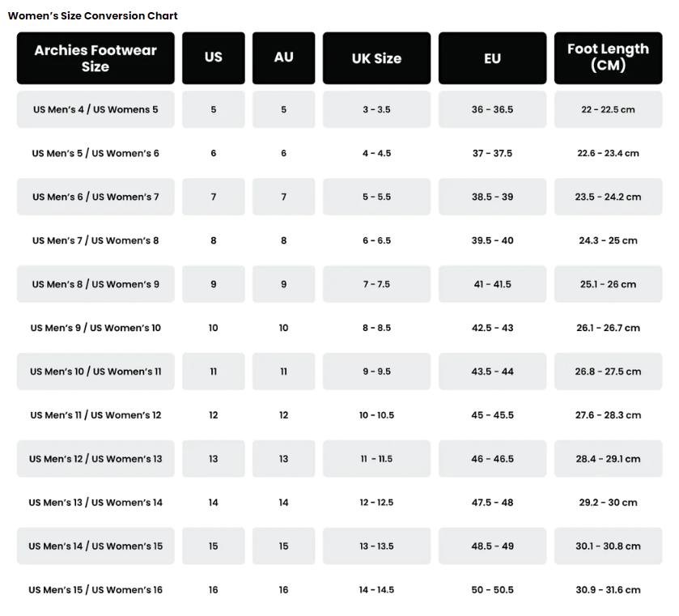This screenshot has width=679, height=616.
Task: Select the AU column header
Action: pyautogui.click(x=283, y=58)
